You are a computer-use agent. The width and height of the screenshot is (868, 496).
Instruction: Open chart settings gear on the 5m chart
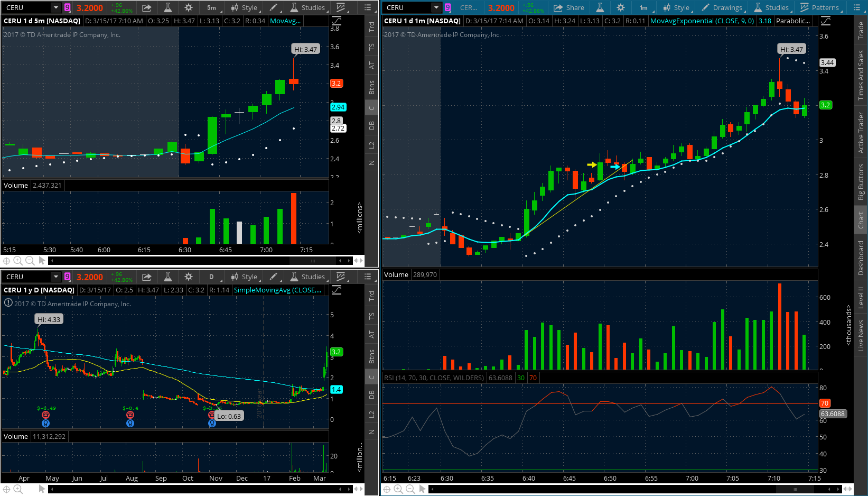click(188, 7)
